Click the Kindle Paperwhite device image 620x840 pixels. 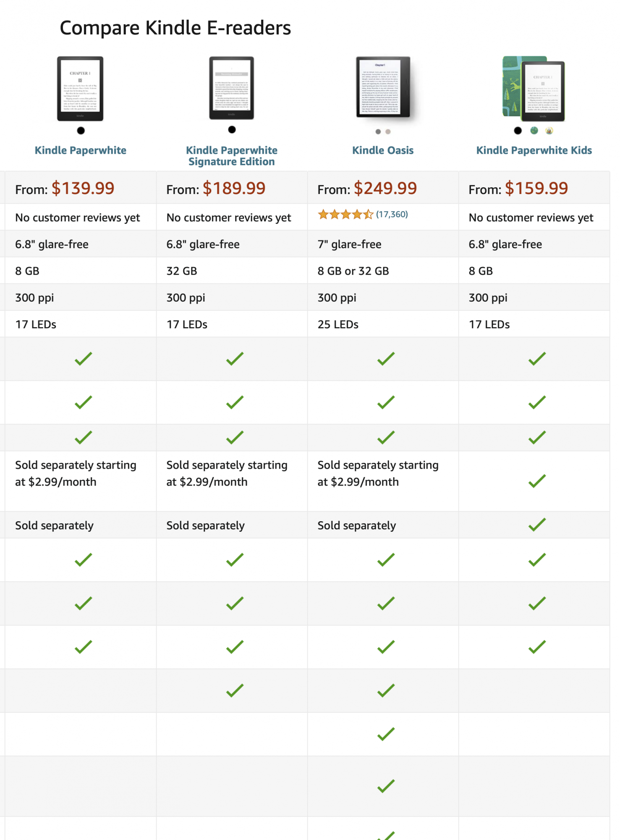(80, 89)
